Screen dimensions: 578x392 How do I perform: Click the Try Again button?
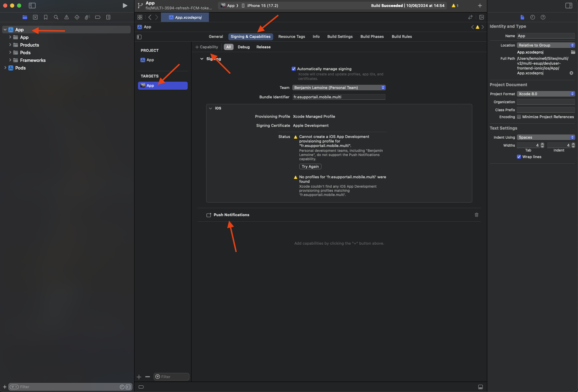tap(310, 166)
